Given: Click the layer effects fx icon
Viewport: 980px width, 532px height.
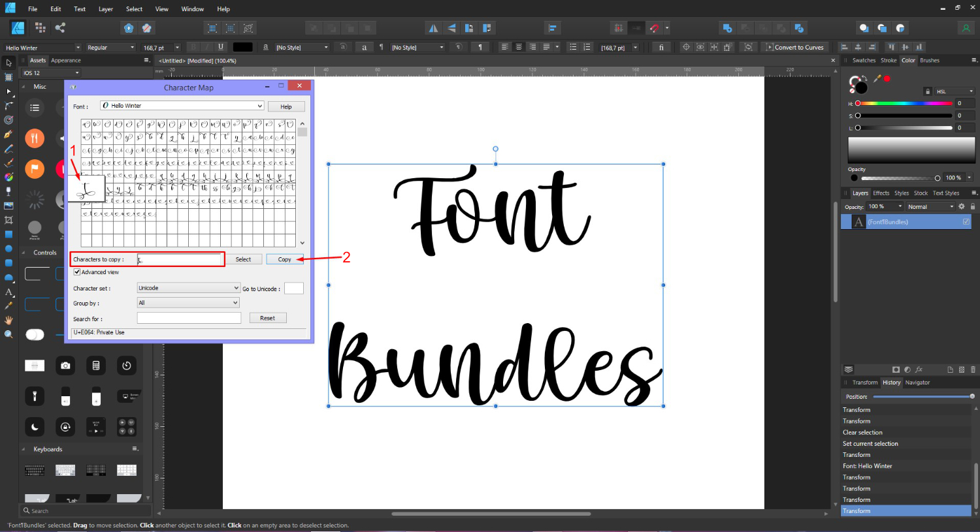Looking at the screenshot, I should coord(919,369).
